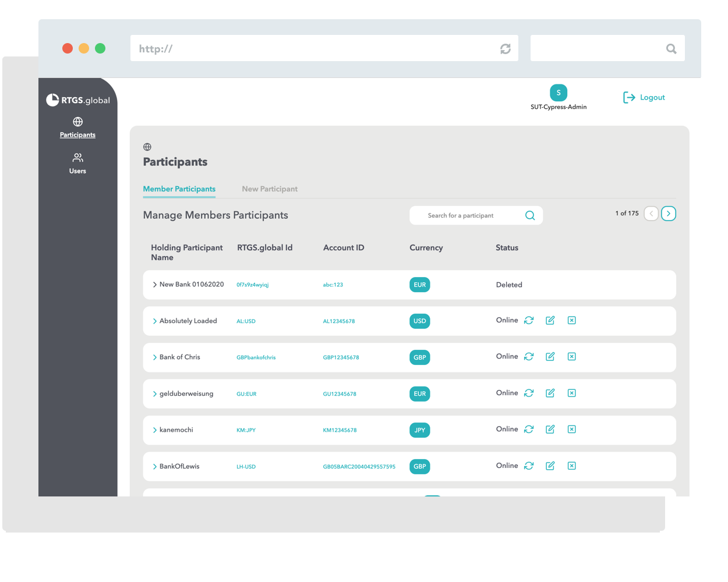Click the SUT-Cypress-Admin avatar
The height and width of the screenshot is (582, 728).
coord(559,93)
